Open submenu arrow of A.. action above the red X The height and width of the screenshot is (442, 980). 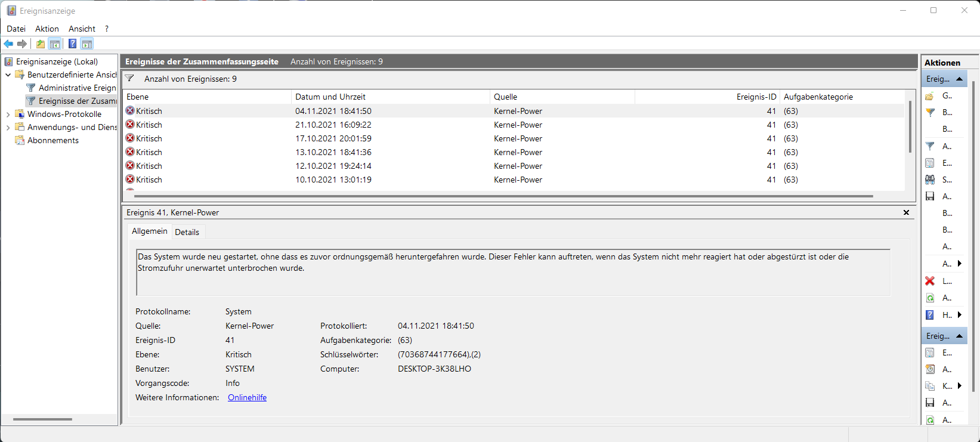[960, 264]
